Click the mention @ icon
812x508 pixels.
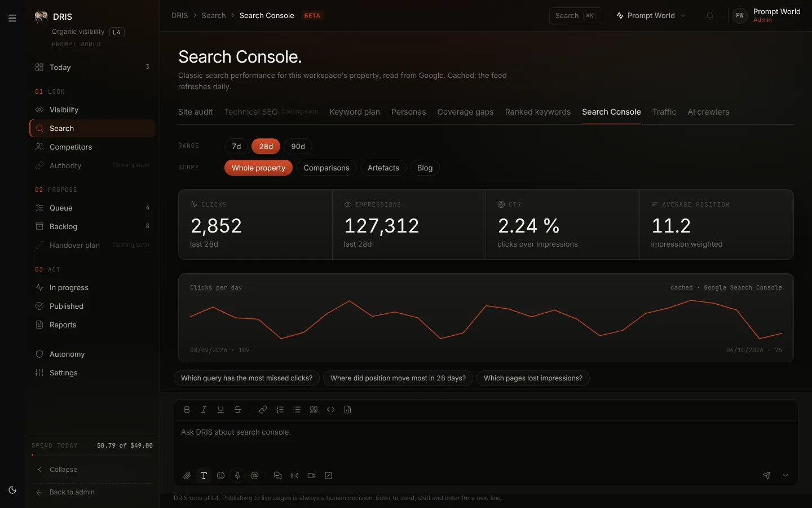pyautogui.click(x=255, y=476)
